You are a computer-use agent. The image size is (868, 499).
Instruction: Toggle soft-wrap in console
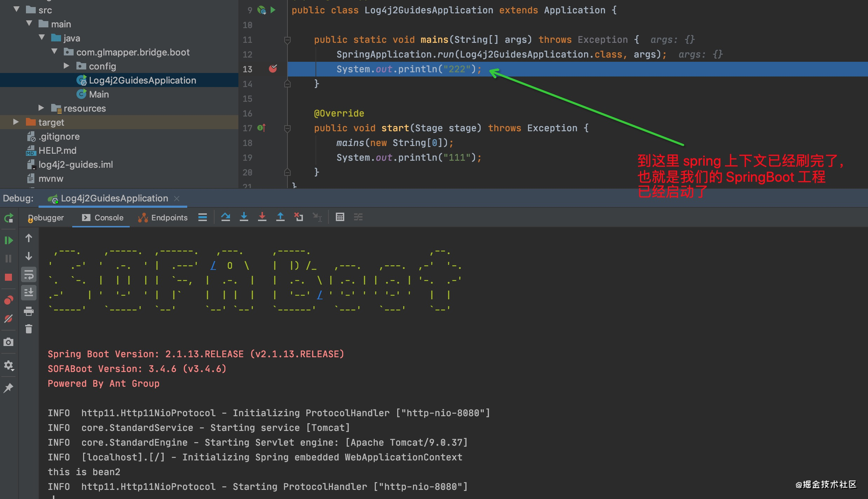[x=29, y=275]
